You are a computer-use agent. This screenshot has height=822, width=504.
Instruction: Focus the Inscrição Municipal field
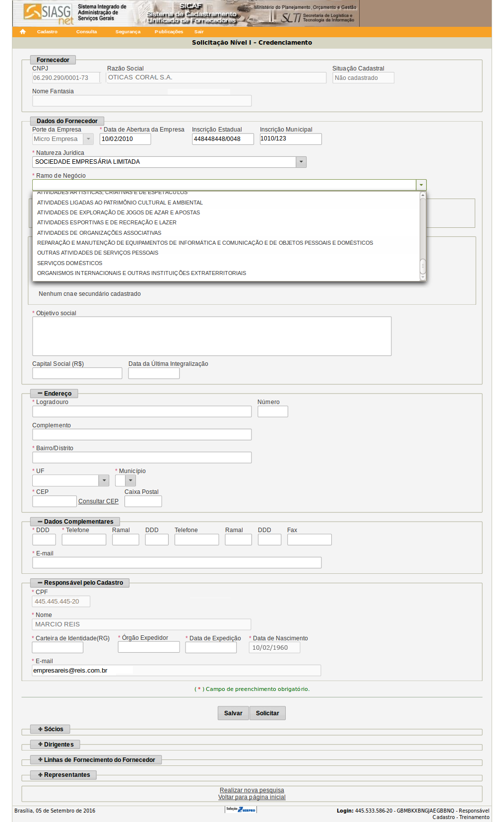(x=291, y=139)
